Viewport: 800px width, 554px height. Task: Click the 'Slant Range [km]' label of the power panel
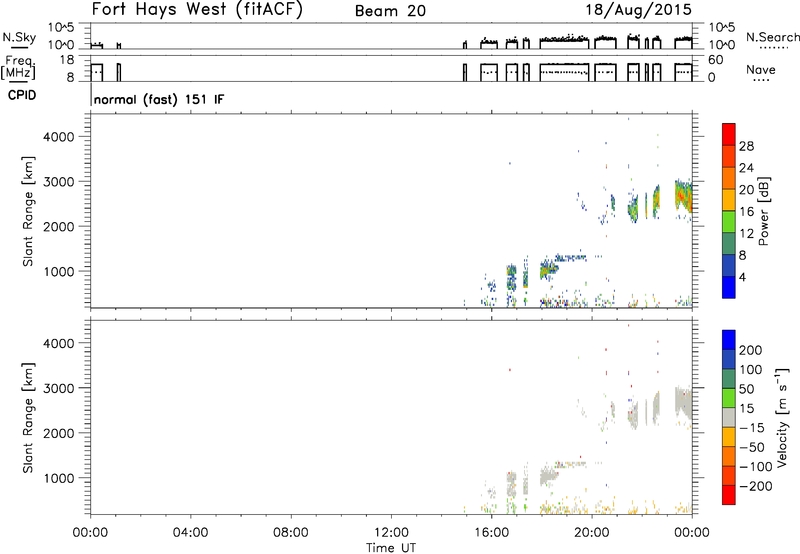coord(28,211)
